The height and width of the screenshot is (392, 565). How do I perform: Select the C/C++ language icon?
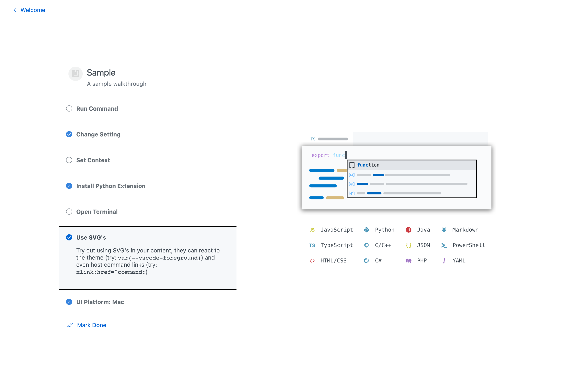367,245
